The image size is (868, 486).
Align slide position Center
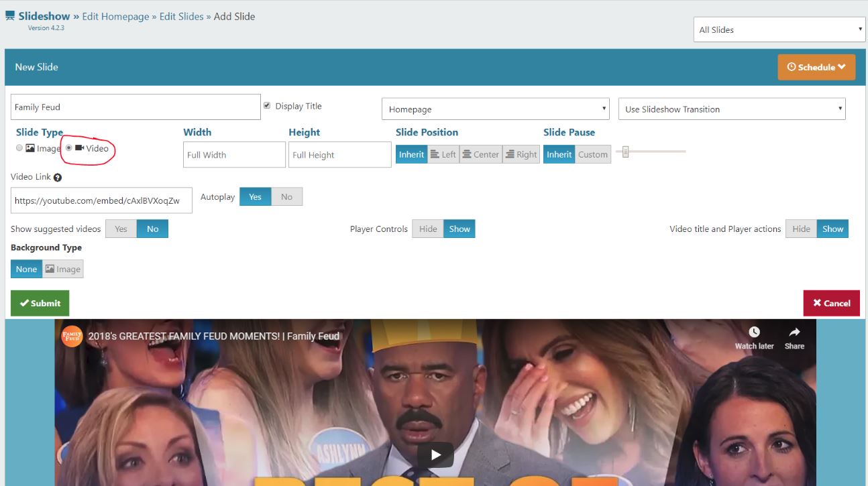click(x=481, y=154)
